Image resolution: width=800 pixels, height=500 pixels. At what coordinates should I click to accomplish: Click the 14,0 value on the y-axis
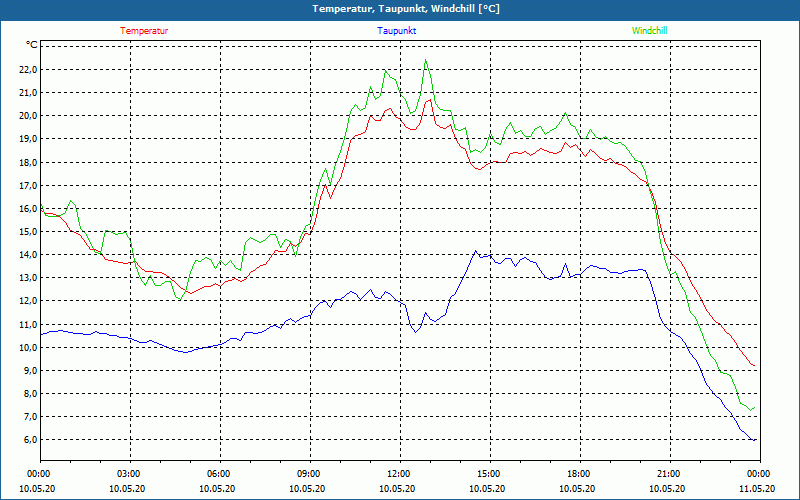point(26,254)
